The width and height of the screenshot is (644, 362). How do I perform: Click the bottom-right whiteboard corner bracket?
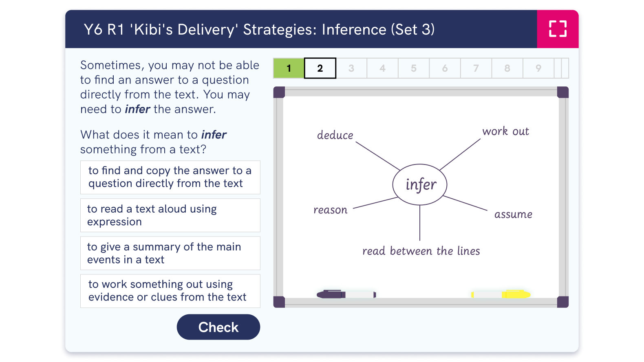(563, 301)
